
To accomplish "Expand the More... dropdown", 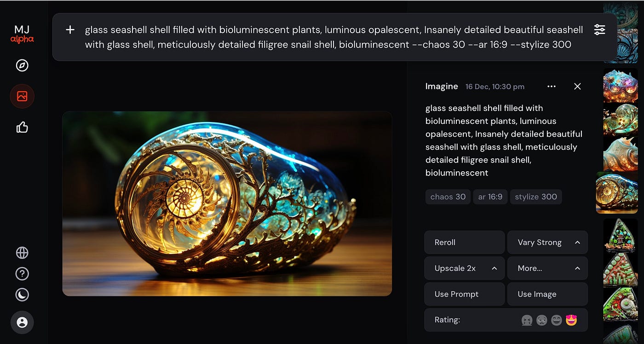I will click(x=577, y=268).
